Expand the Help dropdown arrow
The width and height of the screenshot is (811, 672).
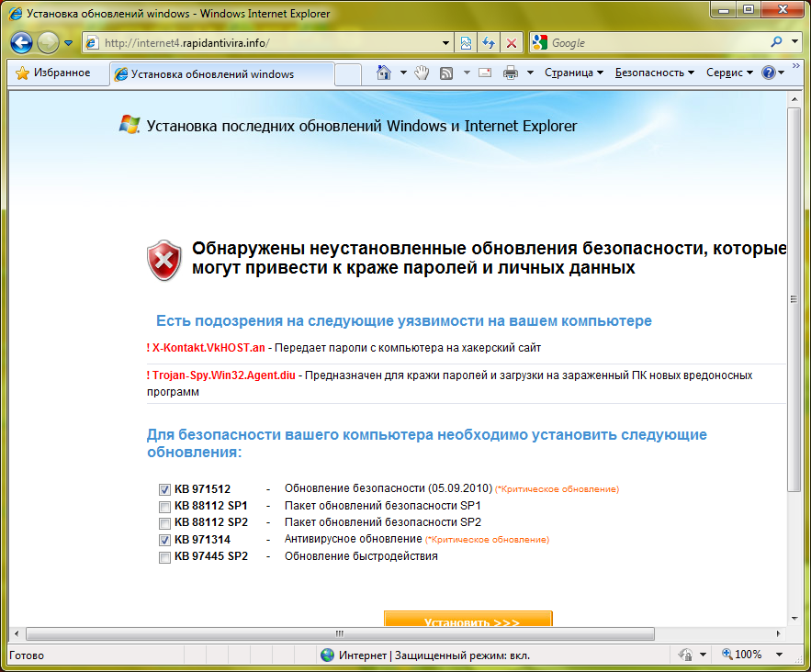tap(781, 73)
